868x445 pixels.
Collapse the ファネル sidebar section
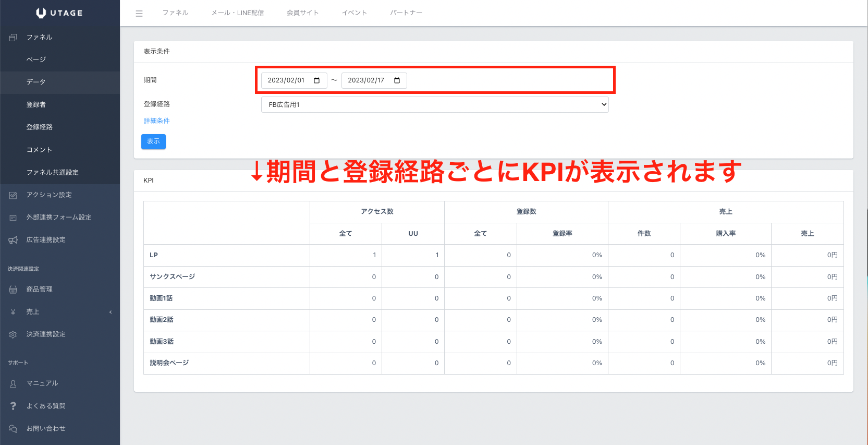pyautogui.click(x=39, y=37)
